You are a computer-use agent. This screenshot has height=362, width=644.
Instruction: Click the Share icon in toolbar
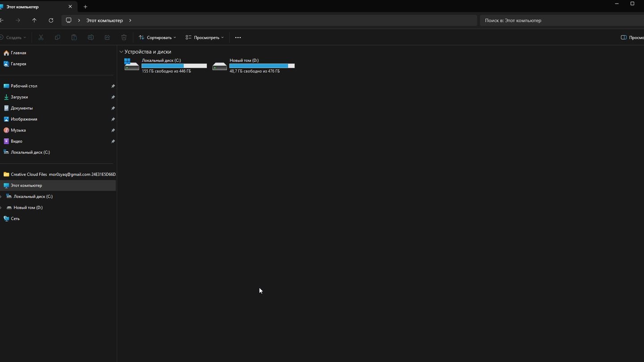(x=107, y=38)
